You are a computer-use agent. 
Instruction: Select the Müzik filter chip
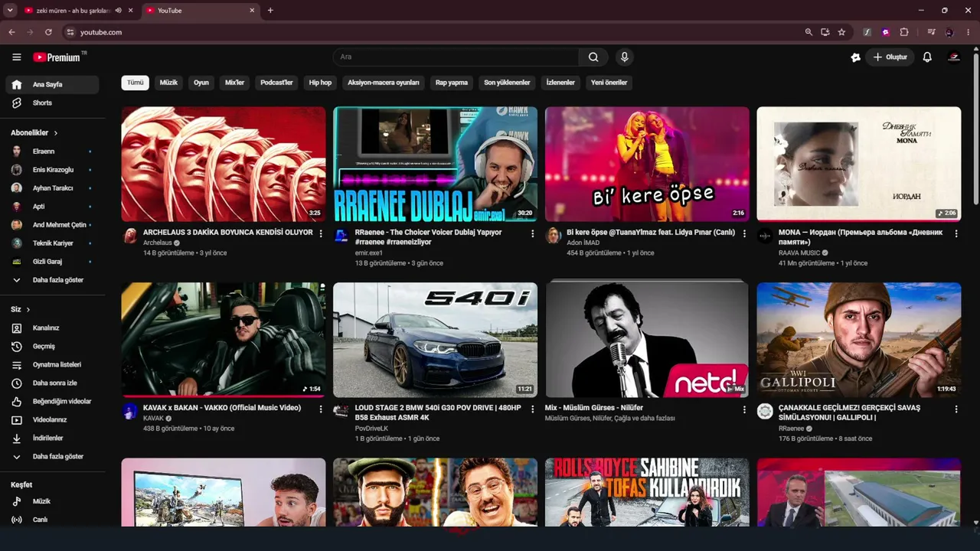tap(168, 83)
